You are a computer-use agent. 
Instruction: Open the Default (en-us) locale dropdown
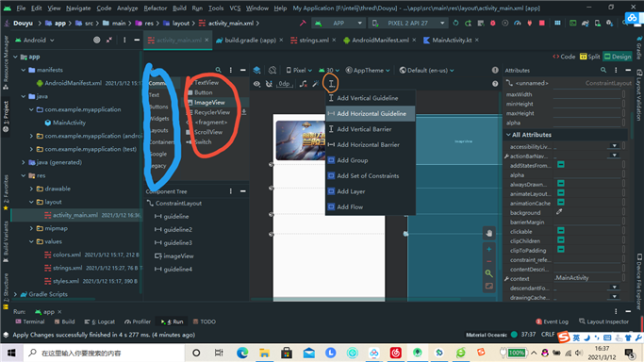click(x=427, y=70)
